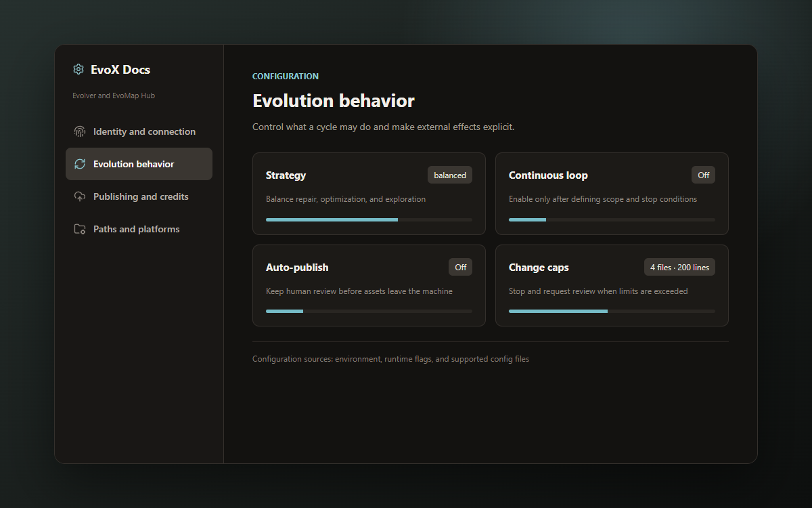This screenshot has width=812, height=508.
Task: Open Paths and platforms page
Action: tap(139, 229)
